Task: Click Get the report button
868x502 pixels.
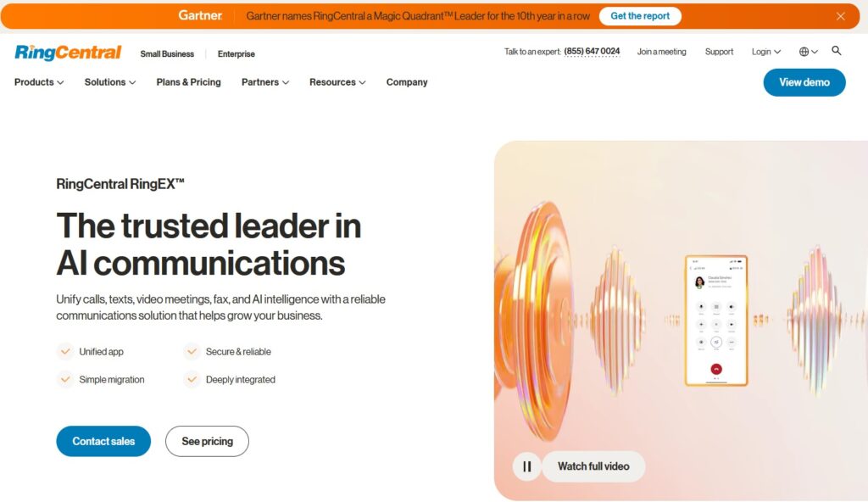Action: pos(640,16)
